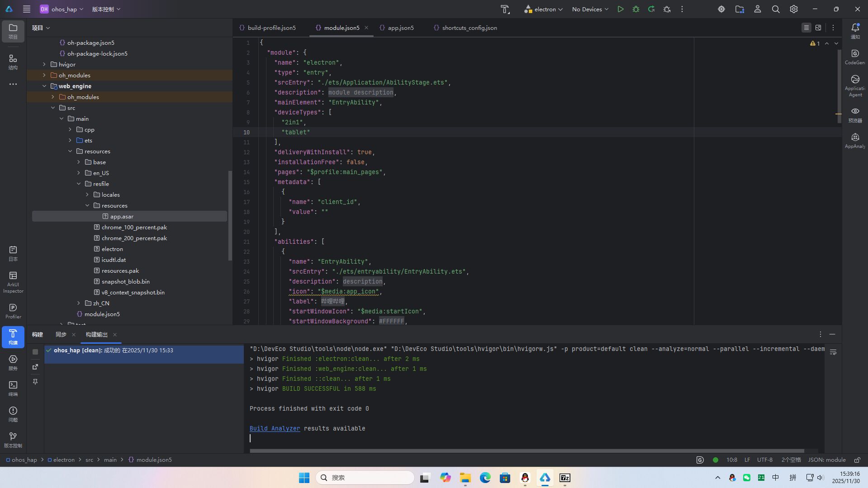Image resolution: width=868 pixels, height=488 pixels.
Task: Click the Build Analyzer link
Action: 275,428
